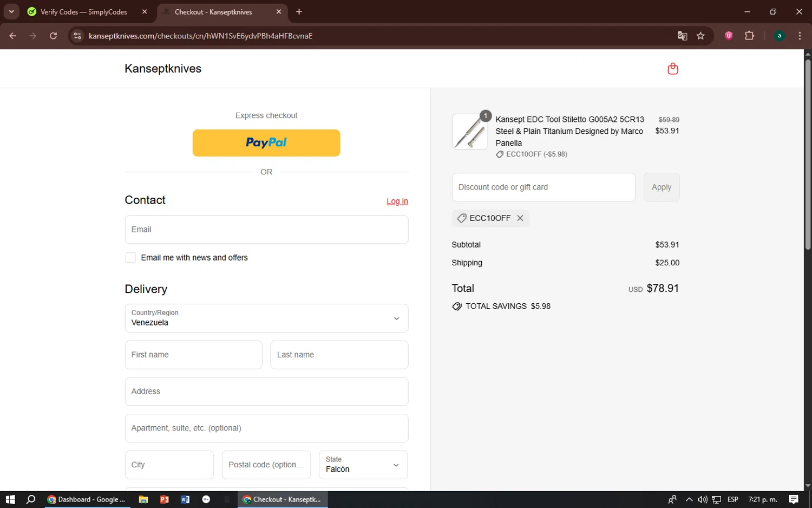The image size is (812, 508).
Task: Open the Windows Start menu
Action: (x=10, y=499)
